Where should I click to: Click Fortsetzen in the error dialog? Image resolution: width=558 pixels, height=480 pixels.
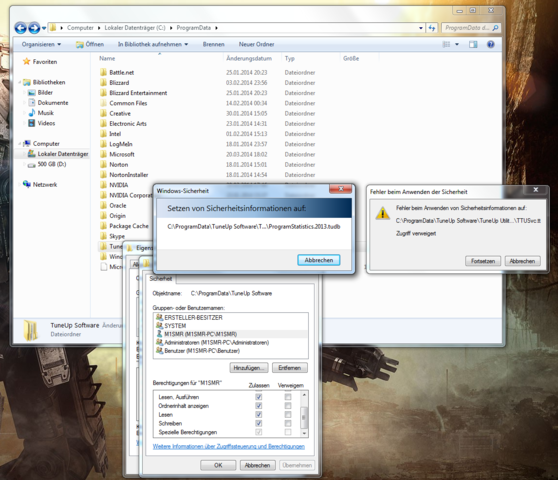click(x=483, y=261)
